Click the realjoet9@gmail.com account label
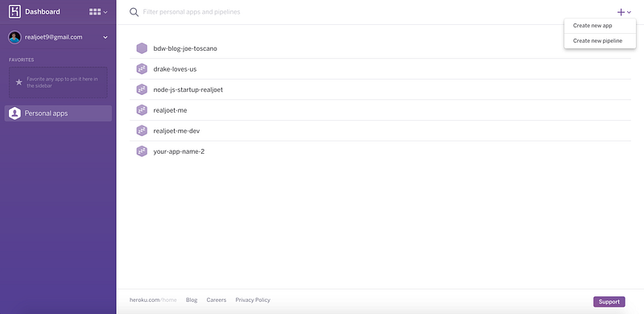Image resolution: width=644 pixels, height=314 pixels. coord(53,37)
